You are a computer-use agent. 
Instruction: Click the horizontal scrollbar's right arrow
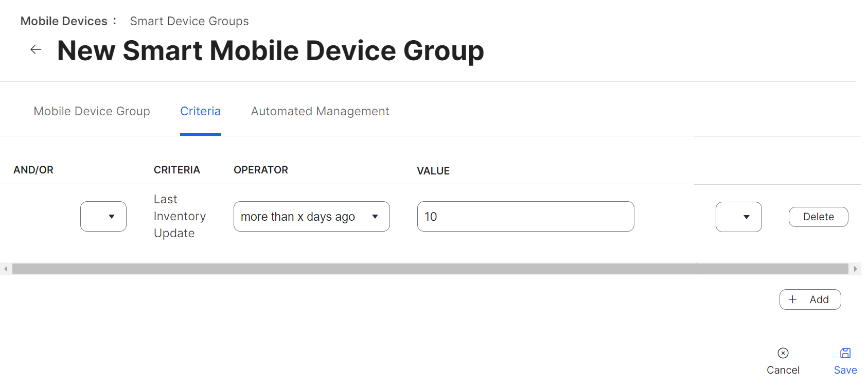pyautogui.click(x=855, y=269)
